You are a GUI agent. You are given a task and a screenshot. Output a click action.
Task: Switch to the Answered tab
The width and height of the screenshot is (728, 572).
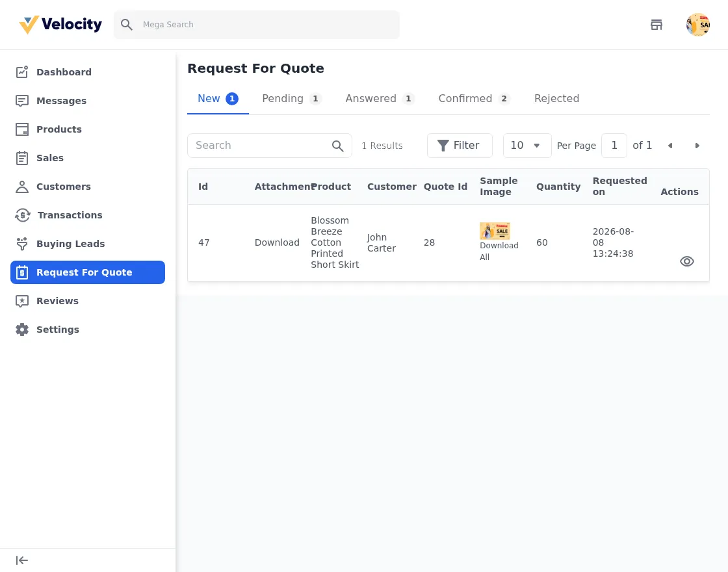(x=380, y=99)
